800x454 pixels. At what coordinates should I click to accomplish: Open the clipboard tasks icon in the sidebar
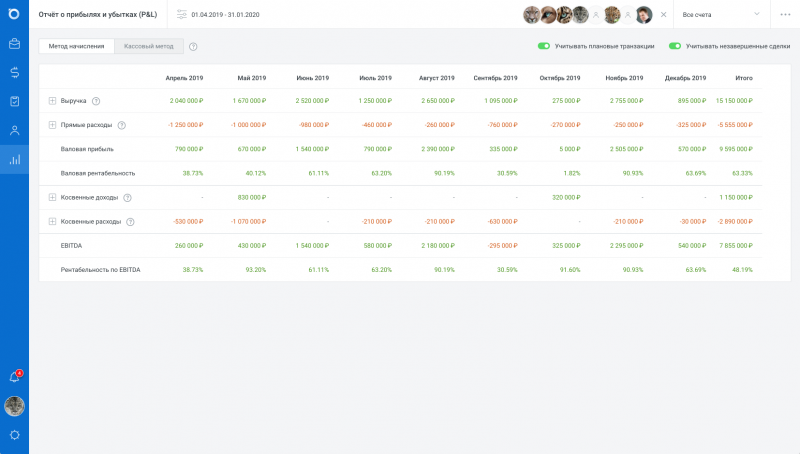tap(14, 101)
